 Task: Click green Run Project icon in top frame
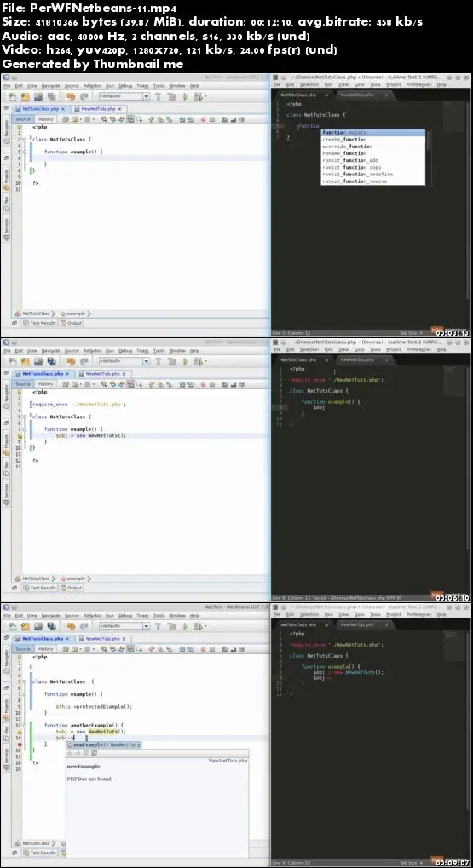[x=186, y=97]
